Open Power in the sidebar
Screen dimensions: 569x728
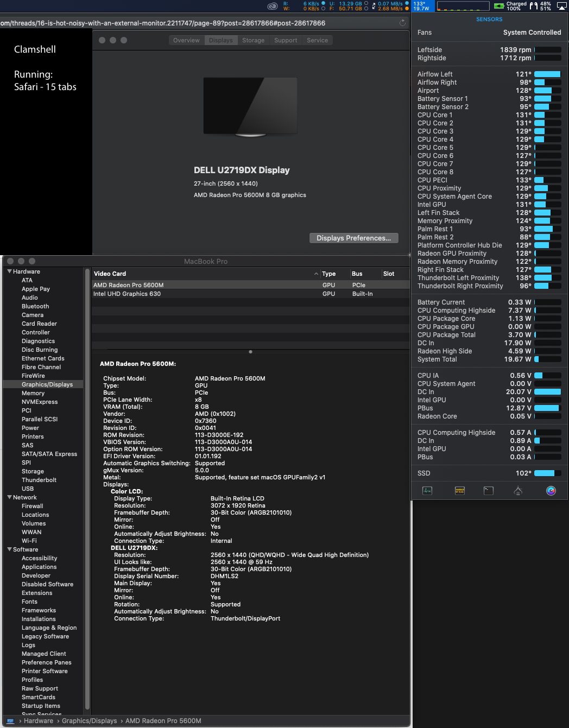(30, 428)
